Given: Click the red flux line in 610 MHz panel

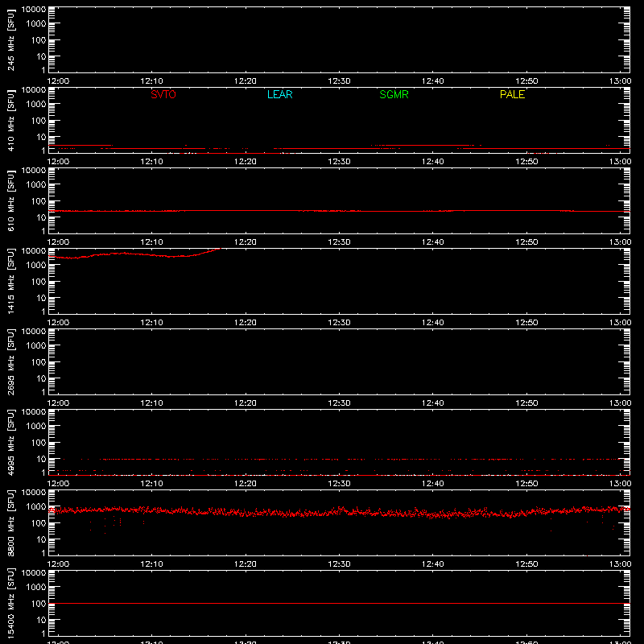Looking at the screenshot, I should tap(339, 211).
